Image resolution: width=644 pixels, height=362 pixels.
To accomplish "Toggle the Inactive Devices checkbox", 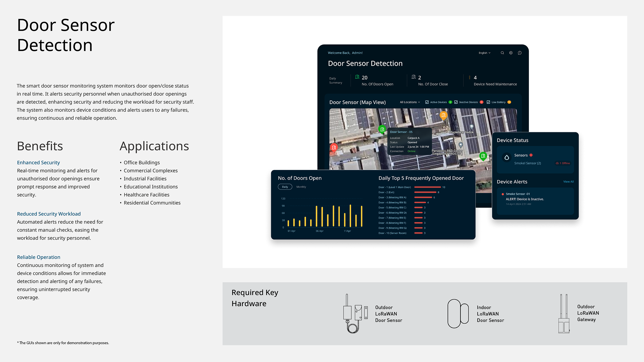I will click(x=456, y=102).
